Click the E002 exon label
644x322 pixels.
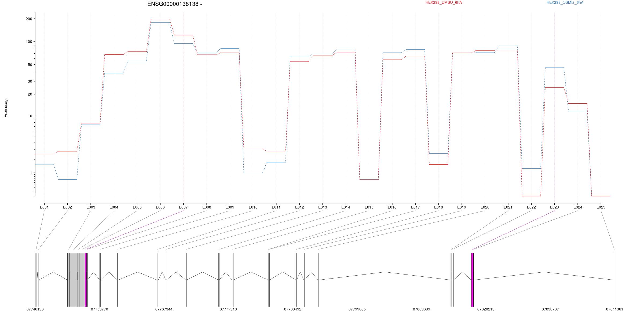(67, 207)
